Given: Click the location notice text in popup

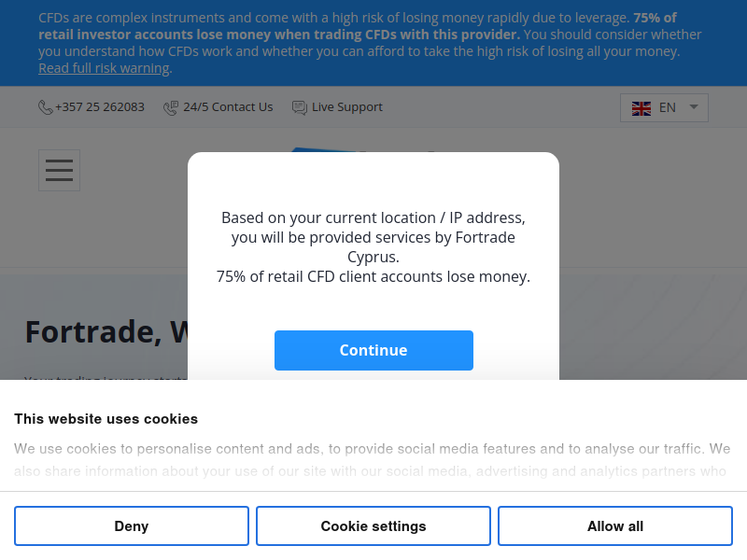Looking at the screenshot, I should click(373, 246).
